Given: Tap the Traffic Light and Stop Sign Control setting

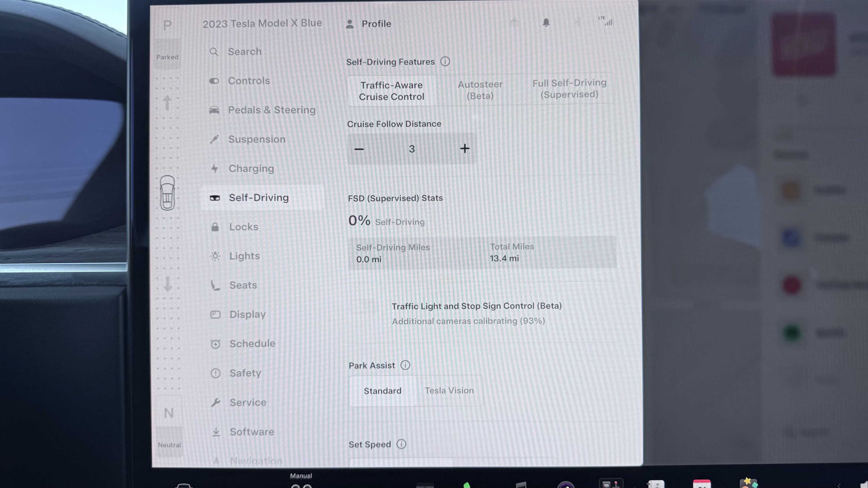Looking at the screenshot, I should click(x=477, y=314).
